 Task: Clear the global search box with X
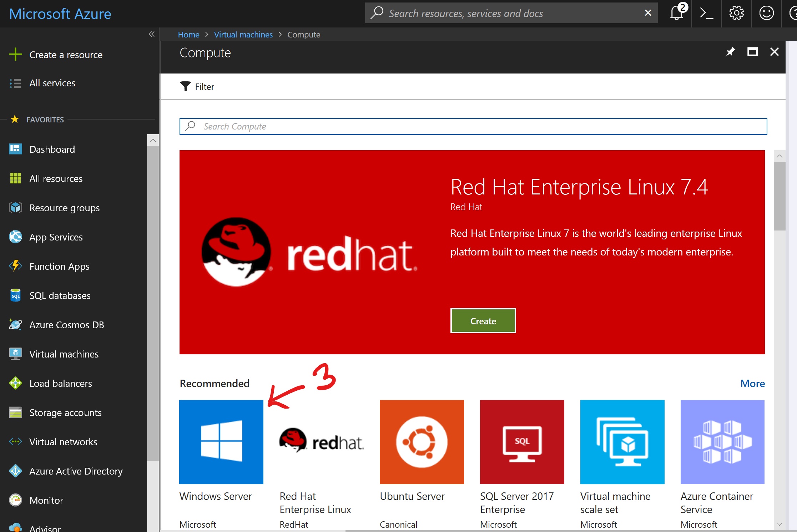[648, 13]
